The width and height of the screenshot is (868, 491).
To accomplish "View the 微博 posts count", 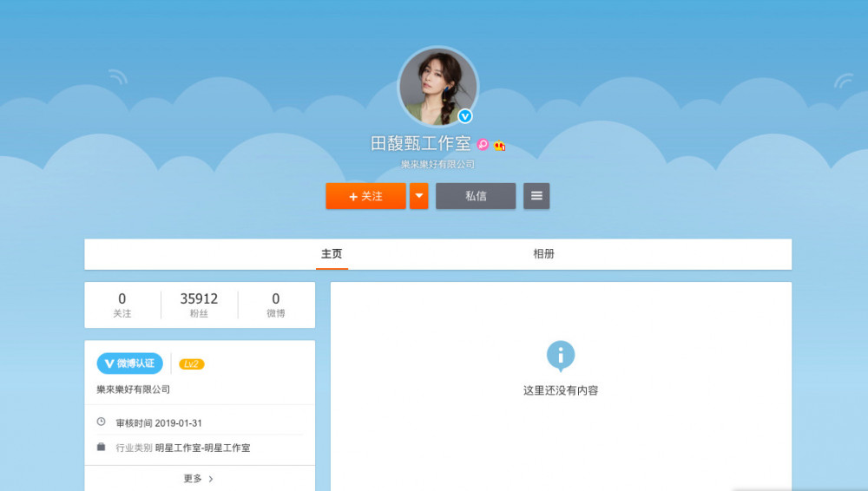I will coord(276,305).
